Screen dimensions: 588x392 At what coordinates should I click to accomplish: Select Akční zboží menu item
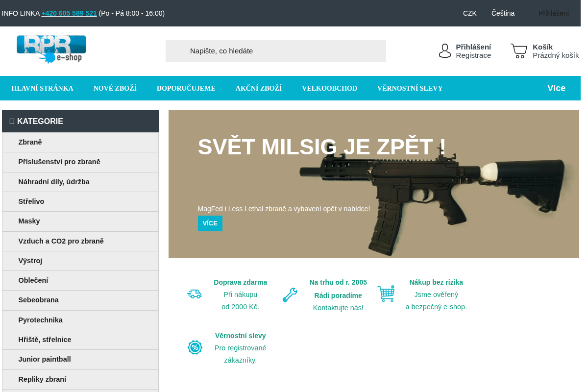[x=259, y=88]
